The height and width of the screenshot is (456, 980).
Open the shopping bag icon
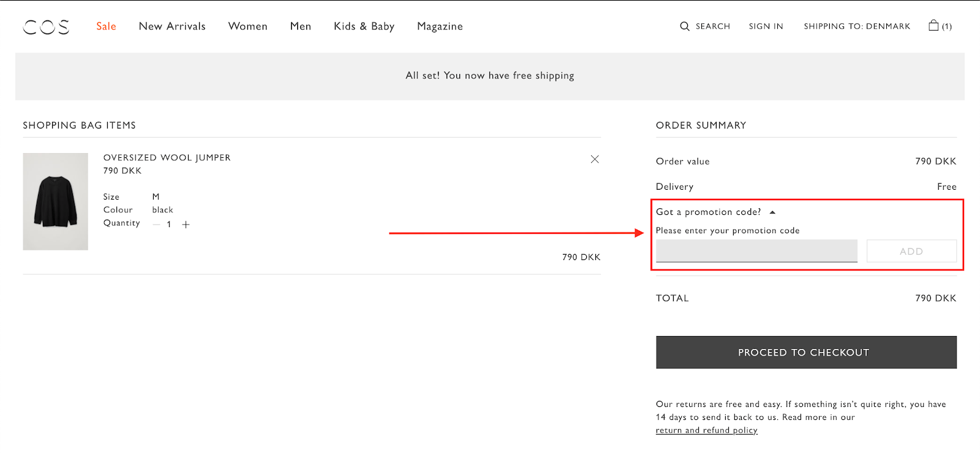click(933, 26)
